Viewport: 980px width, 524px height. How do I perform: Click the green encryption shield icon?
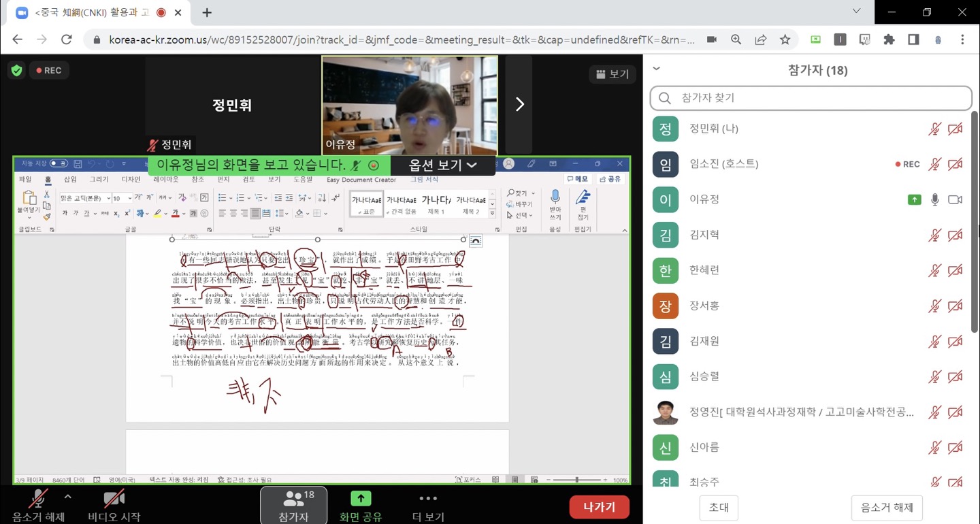[x=16, y=70]
